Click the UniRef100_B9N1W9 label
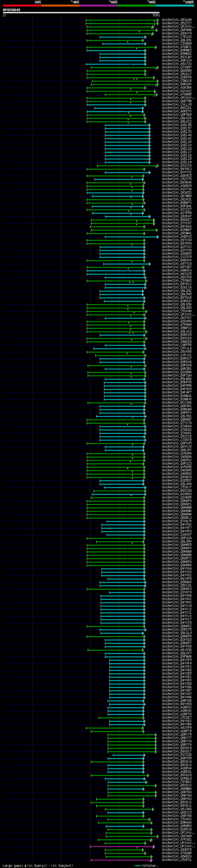 (177, 409)
